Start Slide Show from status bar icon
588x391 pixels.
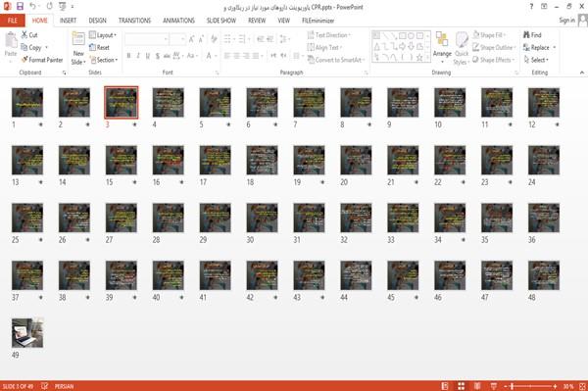tap(494, 386)
